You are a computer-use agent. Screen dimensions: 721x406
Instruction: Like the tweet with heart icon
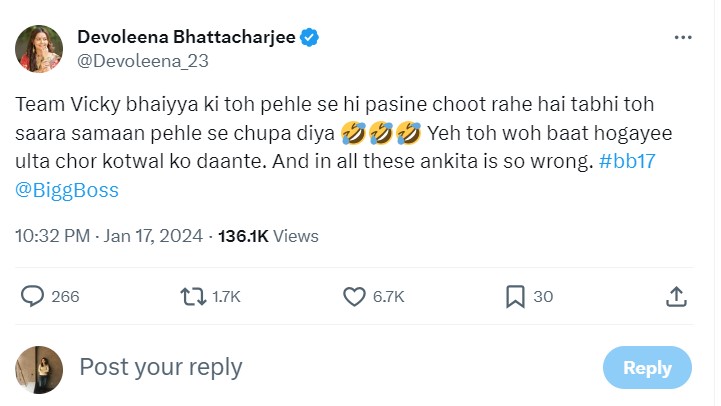(x=354, y=296)
